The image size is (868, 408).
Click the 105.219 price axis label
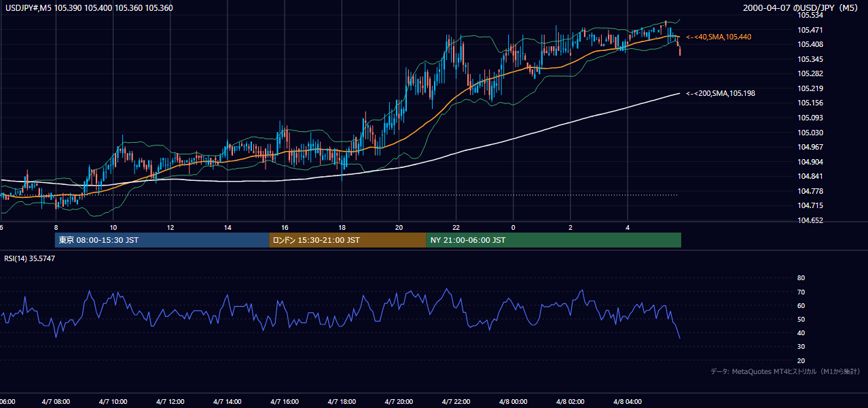810,88
